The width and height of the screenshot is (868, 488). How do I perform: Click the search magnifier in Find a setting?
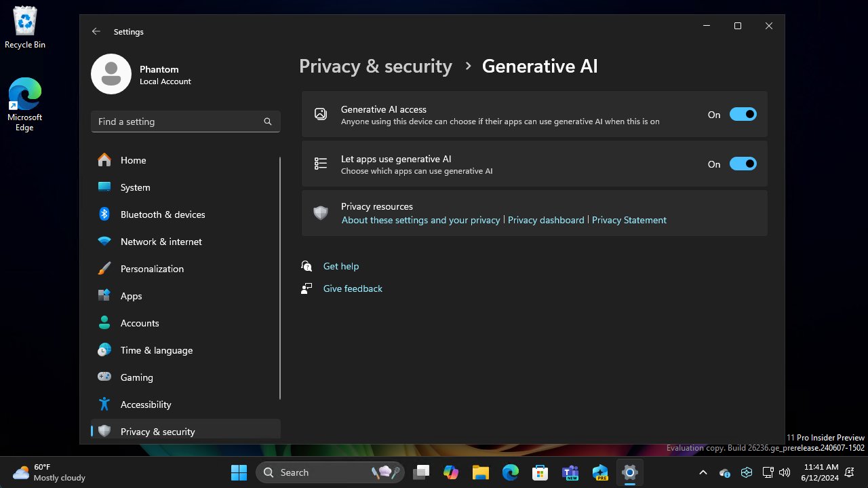click(x=268, y=121)
